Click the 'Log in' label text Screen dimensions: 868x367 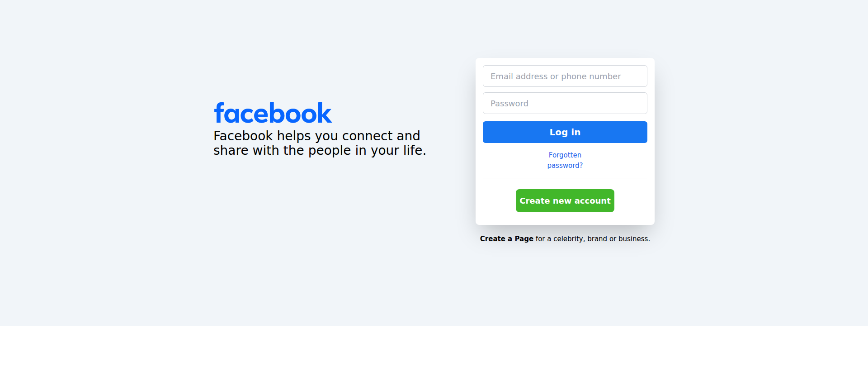pyautogui.click(x=565, y=132)
